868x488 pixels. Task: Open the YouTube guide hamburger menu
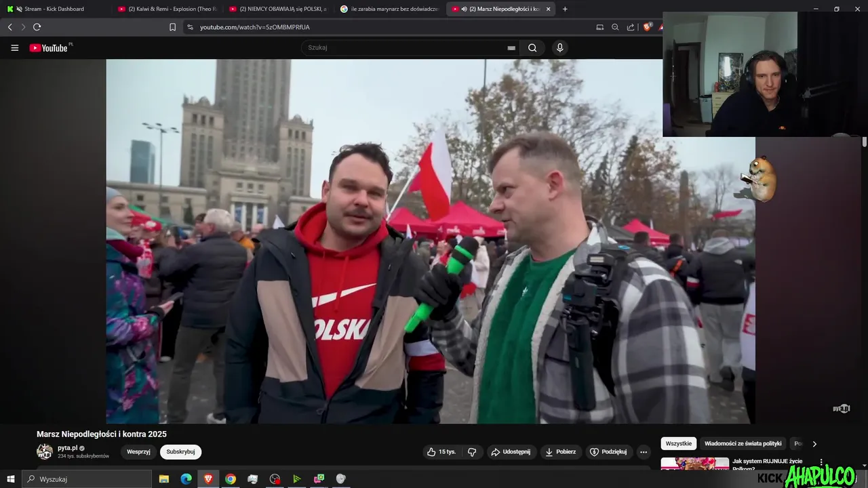[15, 47]
